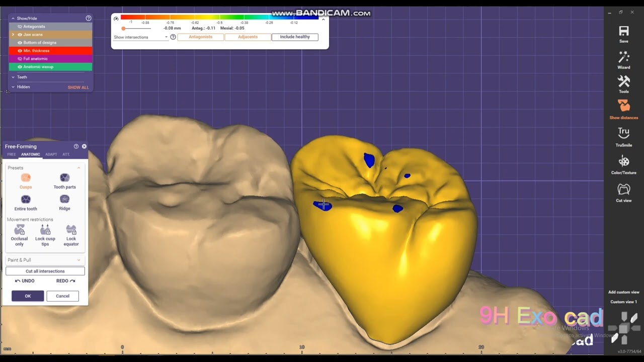Click Cut all intersections
This screenshot has width=644, height=362.
point(45,271)
